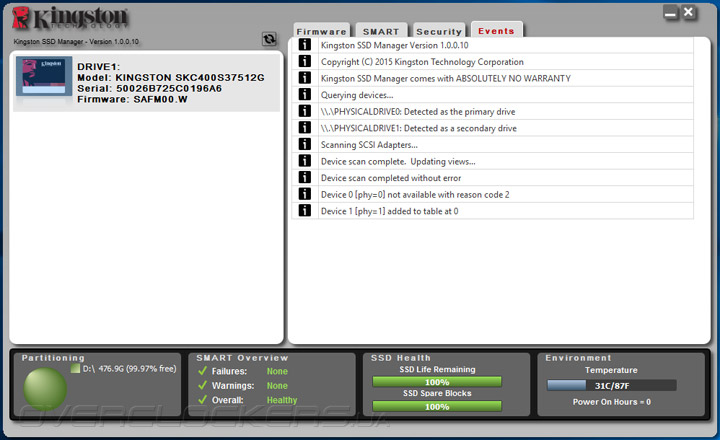The height and width of the screenshot is (440, 720).
Task: Click the Failures None value
Action: pos(277,371)
